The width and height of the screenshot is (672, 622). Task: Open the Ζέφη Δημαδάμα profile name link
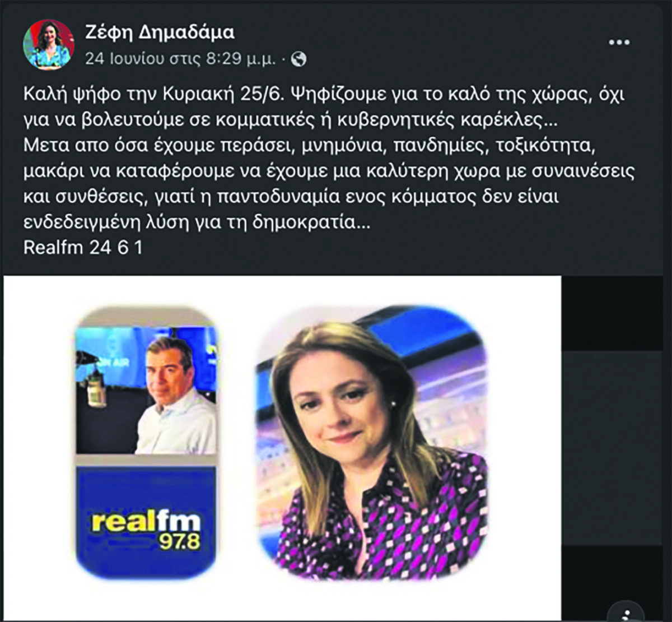(160, 32)
